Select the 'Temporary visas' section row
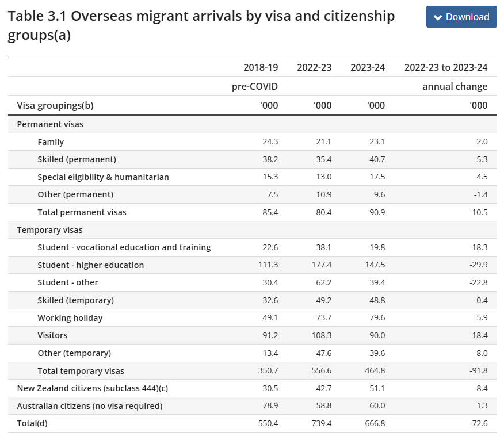Viewport: 504px width, 440px height. coord(253,230)
